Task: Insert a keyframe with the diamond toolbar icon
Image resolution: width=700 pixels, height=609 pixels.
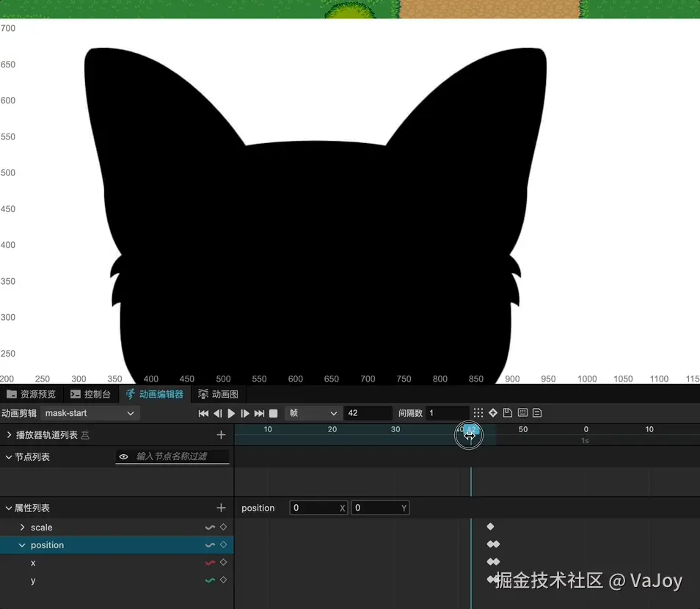Action: pos(492,412)
